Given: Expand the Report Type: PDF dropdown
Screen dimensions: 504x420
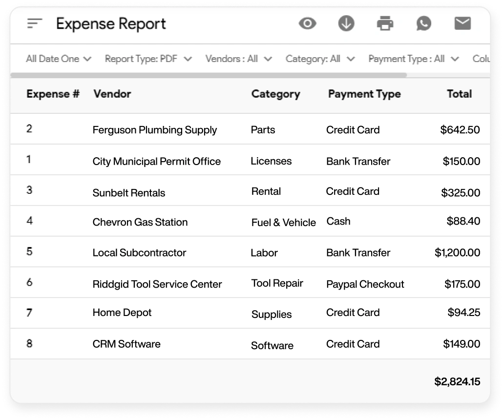Looking at the screenshot, I should [x=148, y=59].
